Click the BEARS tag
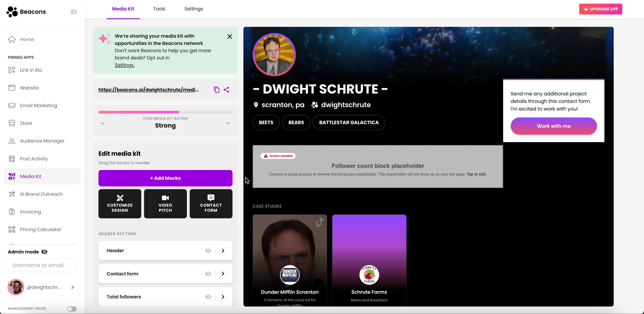644x314 pixels. click(x=296, y=122)
